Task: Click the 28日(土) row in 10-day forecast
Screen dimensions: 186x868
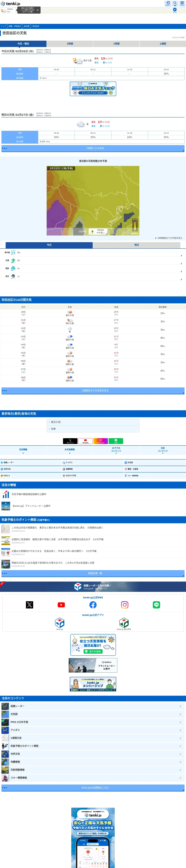Action: tap(93, 313)
